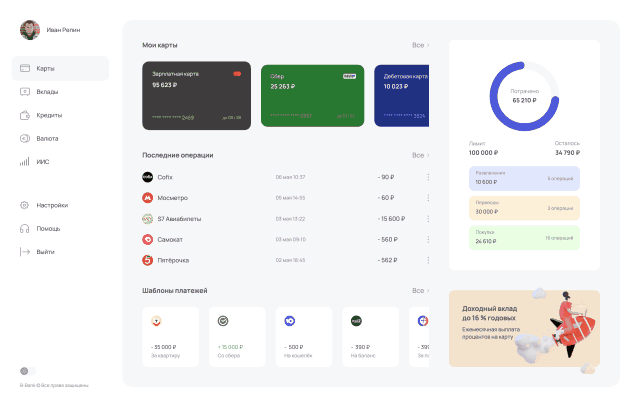Viewport: 640px width, 407px height.
Task: Open the Мосметро logo in recent operations
Action: coord(147,198)
